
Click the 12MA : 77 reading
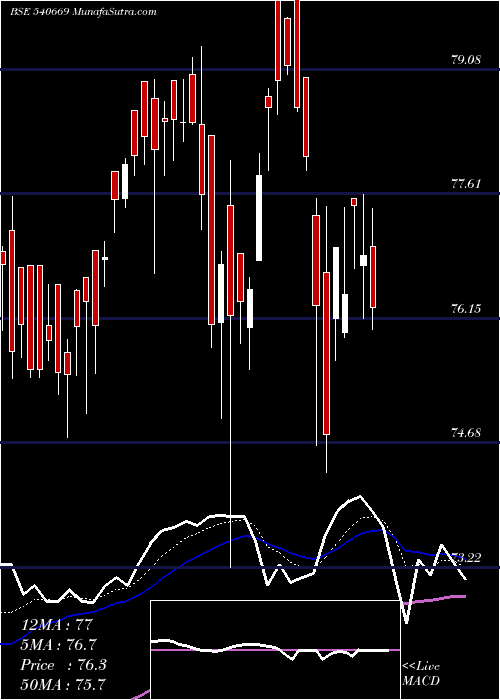coord(58,625)
